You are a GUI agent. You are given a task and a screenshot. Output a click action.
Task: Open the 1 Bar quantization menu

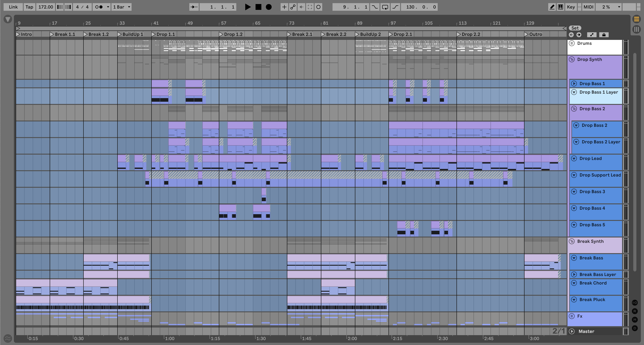pos(122,7)
